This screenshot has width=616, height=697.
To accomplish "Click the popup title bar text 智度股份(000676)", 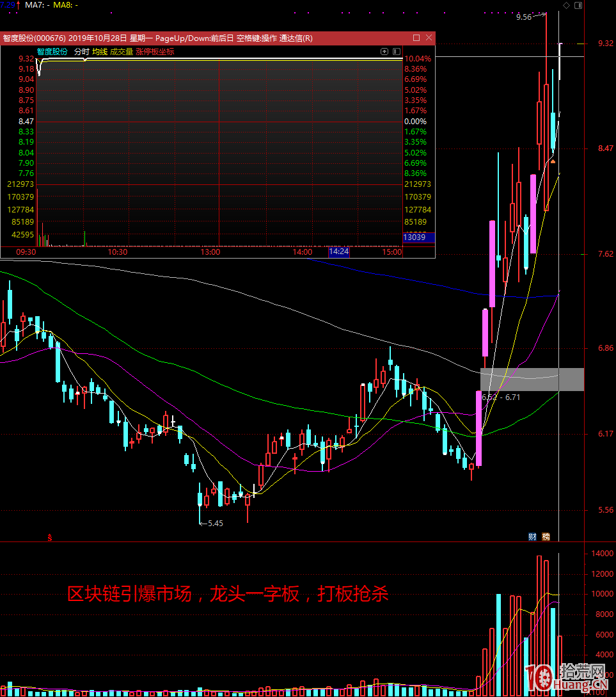I will tap(34, 38).
